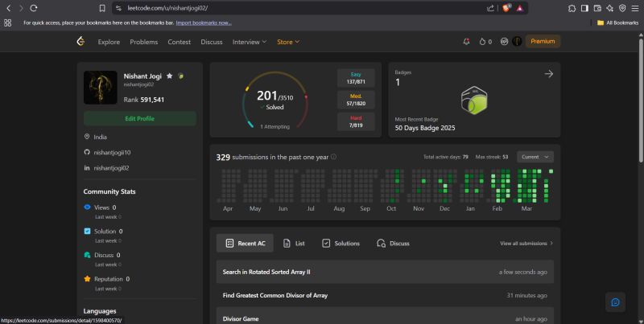Open the LinkedIn link nishantjogi02
Viewport: 644px width, 324px height.
click(x=111, y=168)
